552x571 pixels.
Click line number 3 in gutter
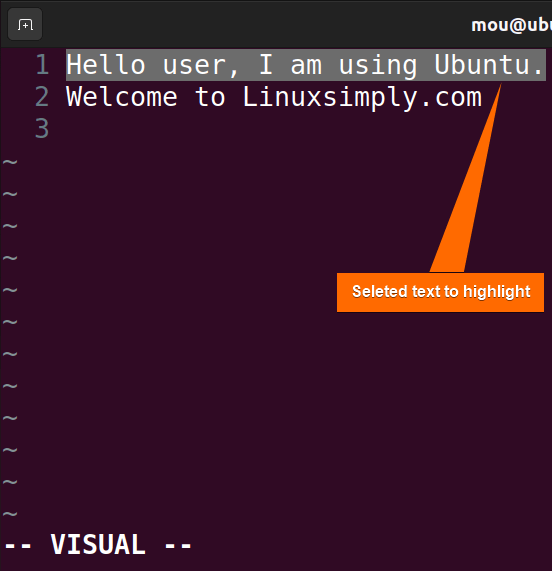[x=42, y=129]
